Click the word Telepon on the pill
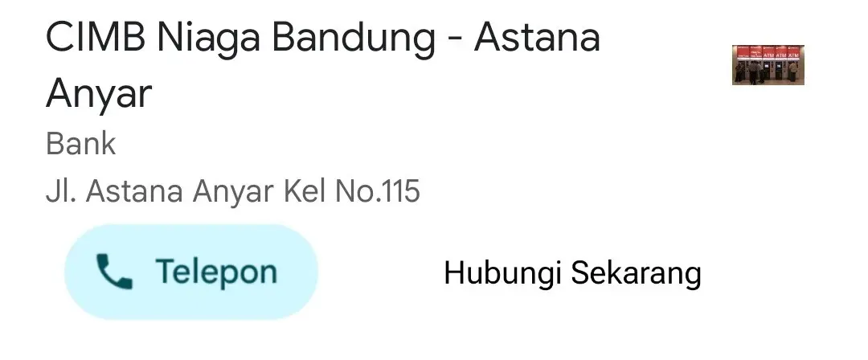Image resolution: width=868 pixels, height=360 pixels. 216,272
